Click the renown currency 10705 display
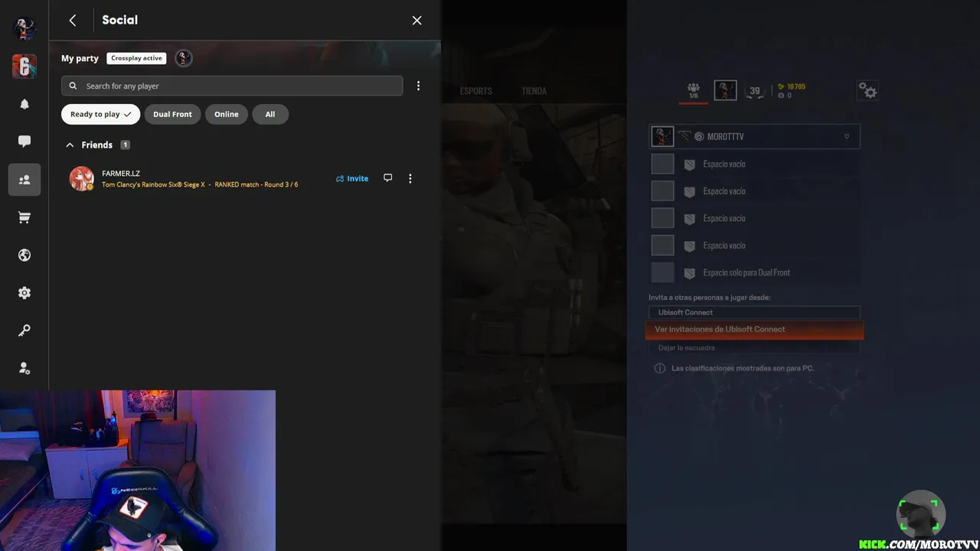This screenshot has height=551, width=980. pyautogui.click(x=792, y=86)
